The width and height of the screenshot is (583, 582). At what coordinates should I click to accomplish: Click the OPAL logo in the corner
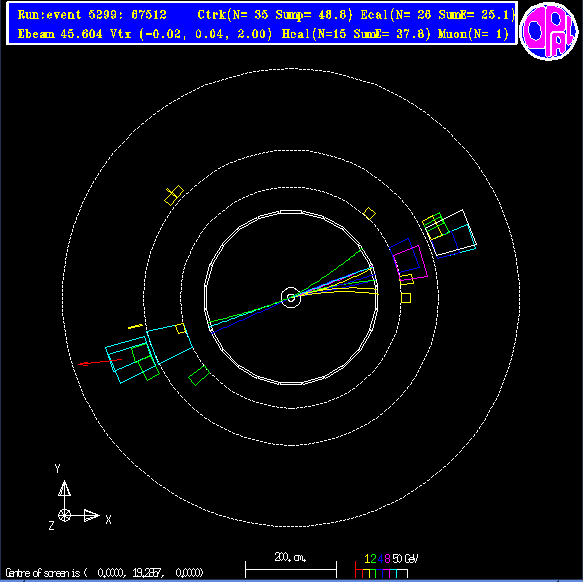click(x=549, y=30)
